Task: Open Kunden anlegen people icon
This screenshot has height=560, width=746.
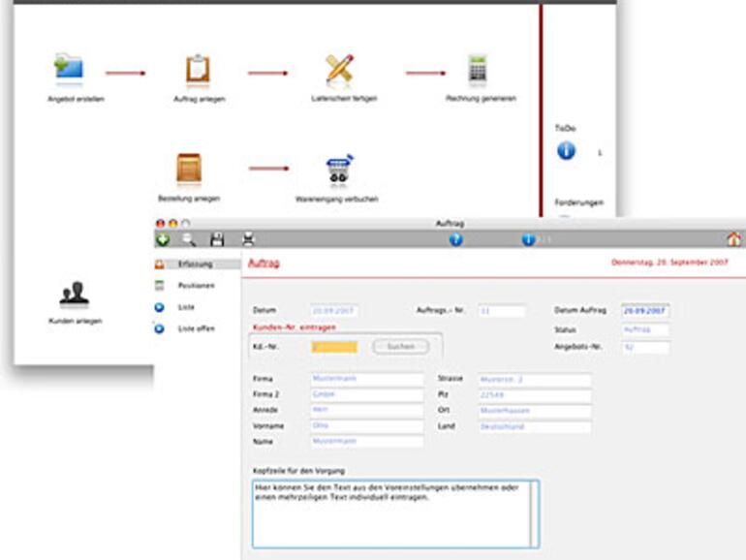Action: (75, 294)
